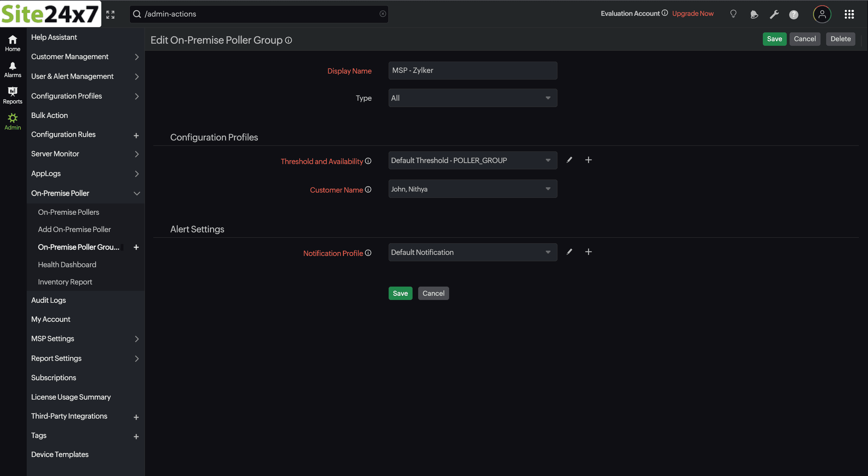The width and height of the screenshot is (868, 476).
Task: Click the Home icon in the sidebar
Action: 12,43
